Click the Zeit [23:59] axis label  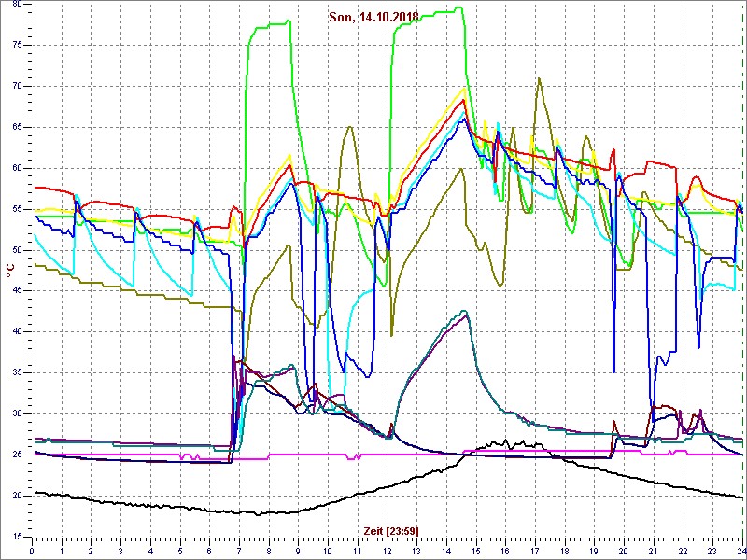click(x=391, y=530)
